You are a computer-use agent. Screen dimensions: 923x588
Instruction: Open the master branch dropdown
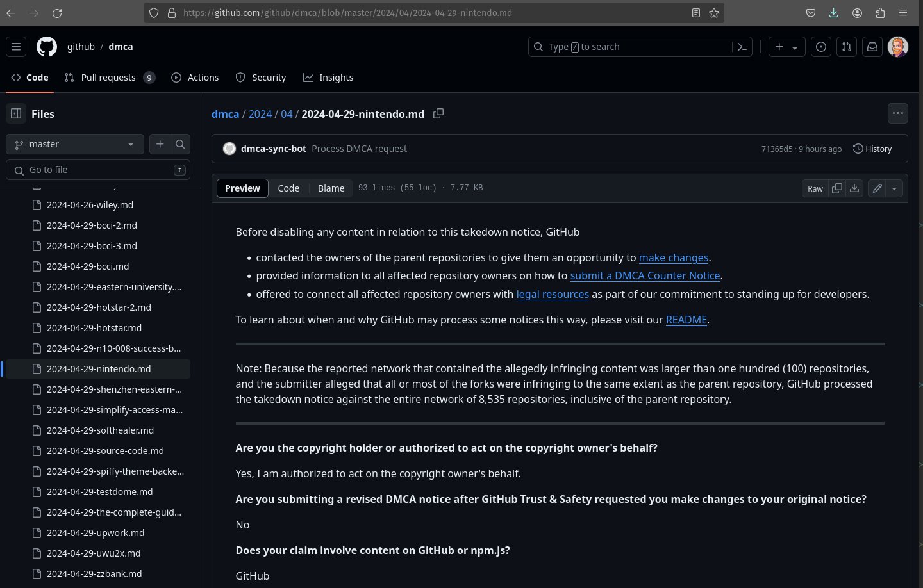pos(75,144)
